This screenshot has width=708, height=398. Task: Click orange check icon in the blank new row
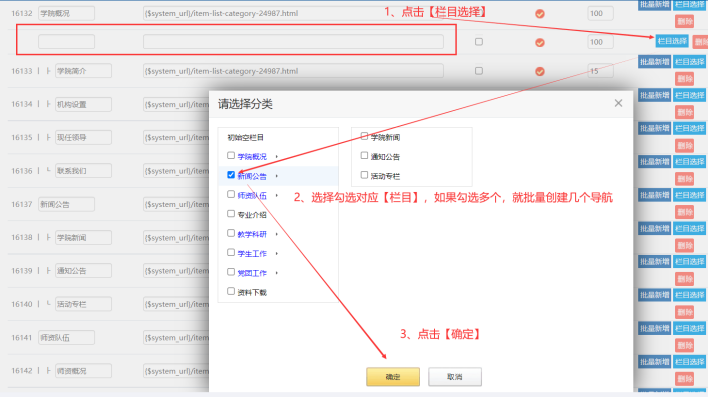pyautogui.click(x=540, y=42)
